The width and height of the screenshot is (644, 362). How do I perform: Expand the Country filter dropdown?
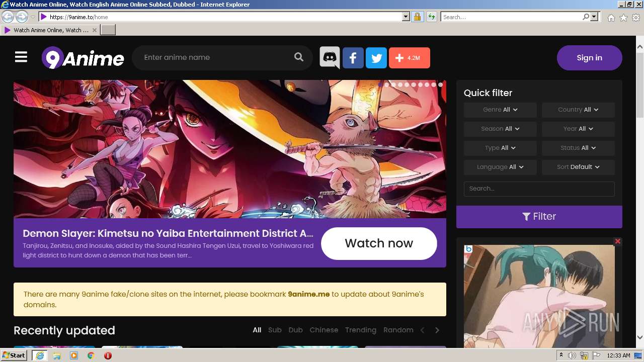tap(578, 110)
